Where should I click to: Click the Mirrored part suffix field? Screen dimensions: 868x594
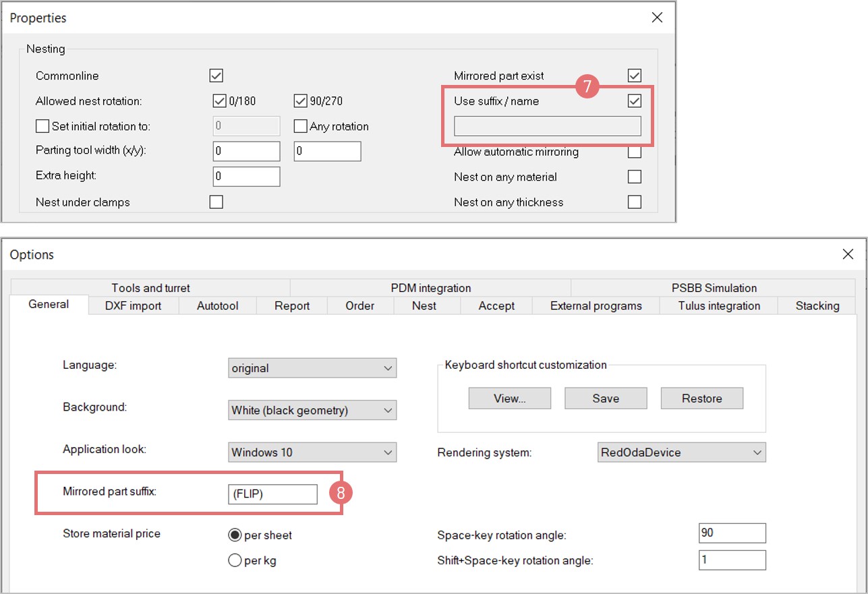coord(272,494)
